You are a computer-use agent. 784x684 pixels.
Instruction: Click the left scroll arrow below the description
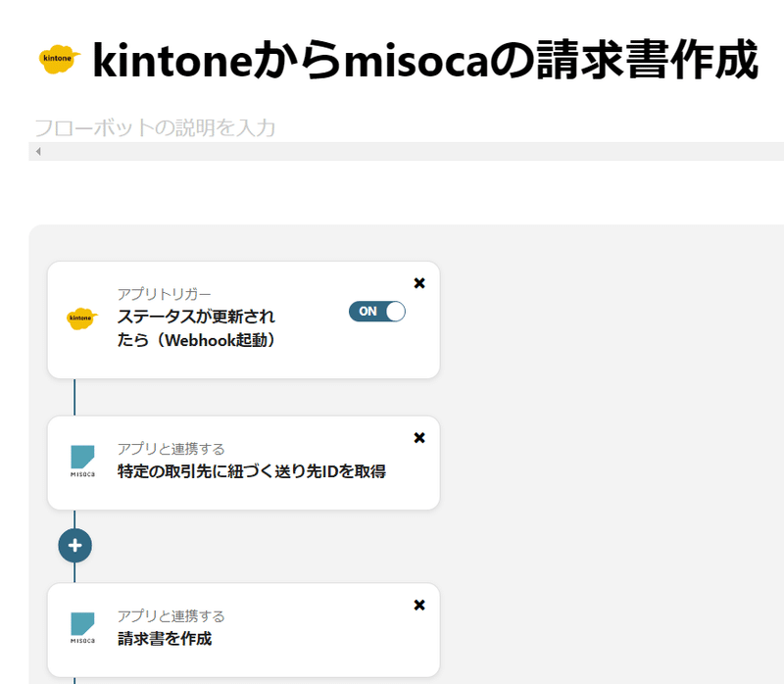pos(37,152)
